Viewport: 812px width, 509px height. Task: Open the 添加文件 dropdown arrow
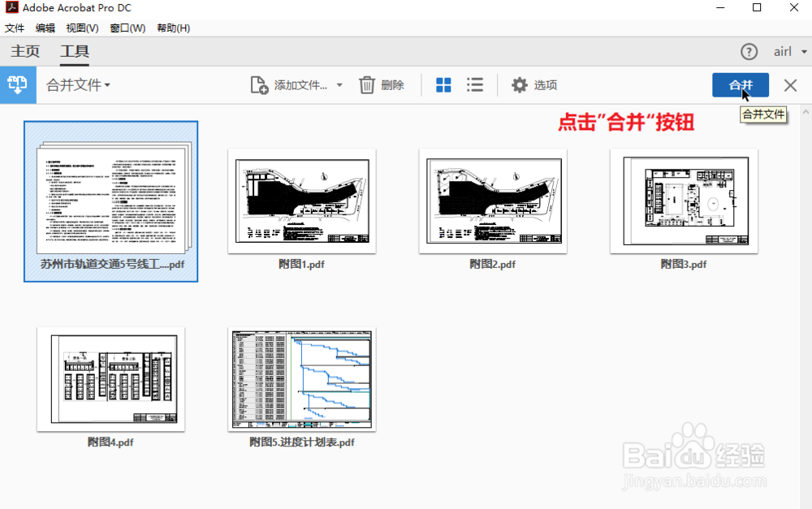339,84
